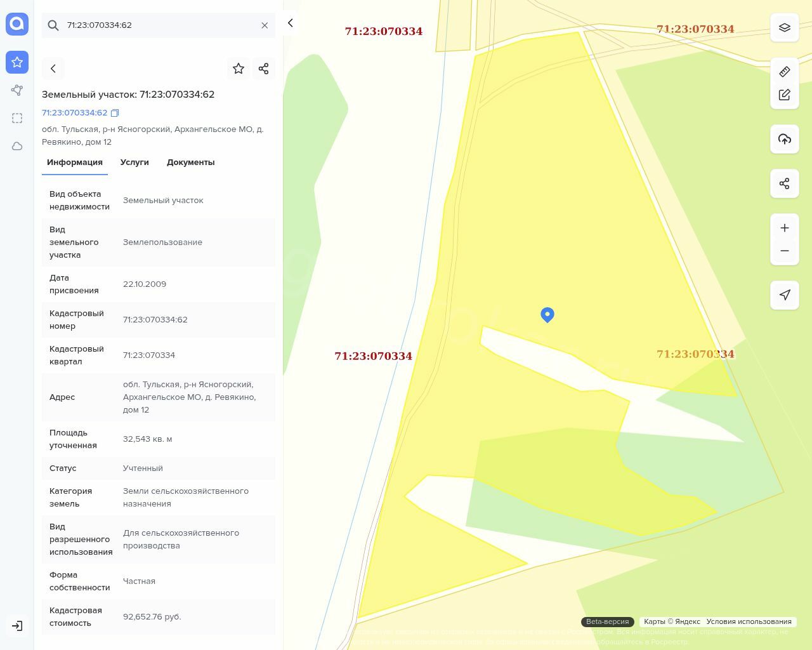Open the area selection tool in sidebar

[17, 118]
